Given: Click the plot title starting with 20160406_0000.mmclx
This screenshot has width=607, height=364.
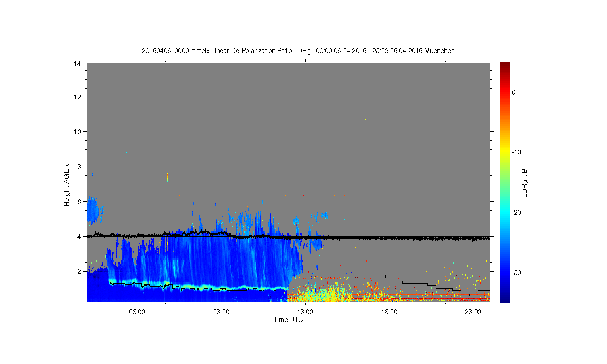Looking at the screenshot, I should tap(298, 51).
